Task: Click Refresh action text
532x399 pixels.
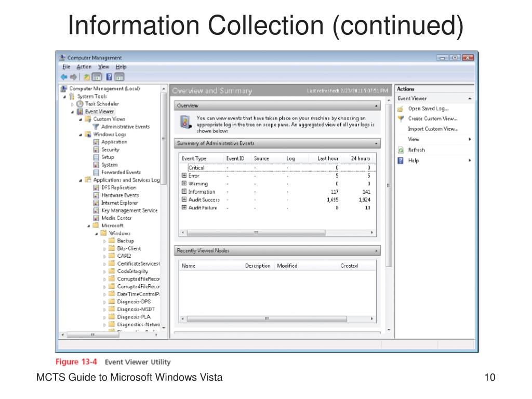Action: [x=416, y=150]
